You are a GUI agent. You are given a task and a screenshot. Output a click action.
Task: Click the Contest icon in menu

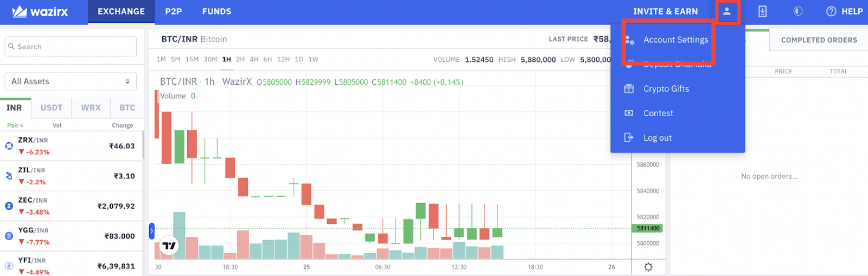pos(629,113)
